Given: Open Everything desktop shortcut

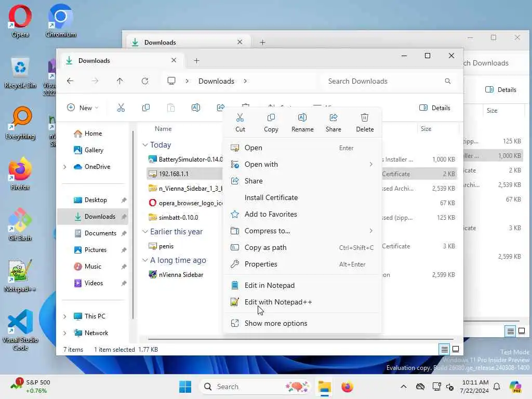Looking at the screenshot, I should (x=20, y=124).
